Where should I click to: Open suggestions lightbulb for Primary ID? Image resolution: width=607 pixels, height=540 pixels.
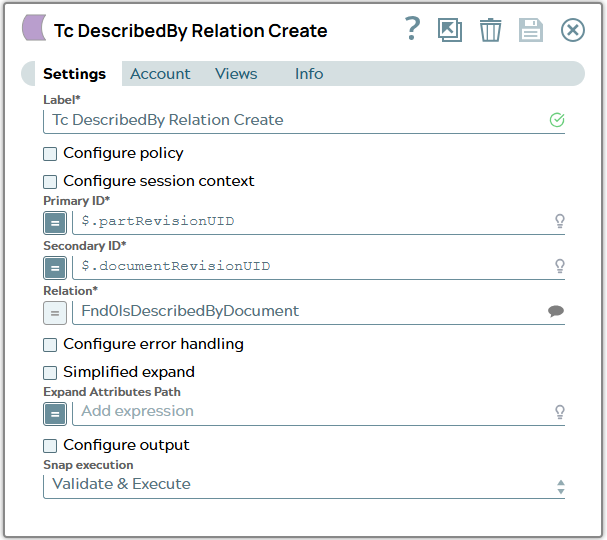[560, 221]
